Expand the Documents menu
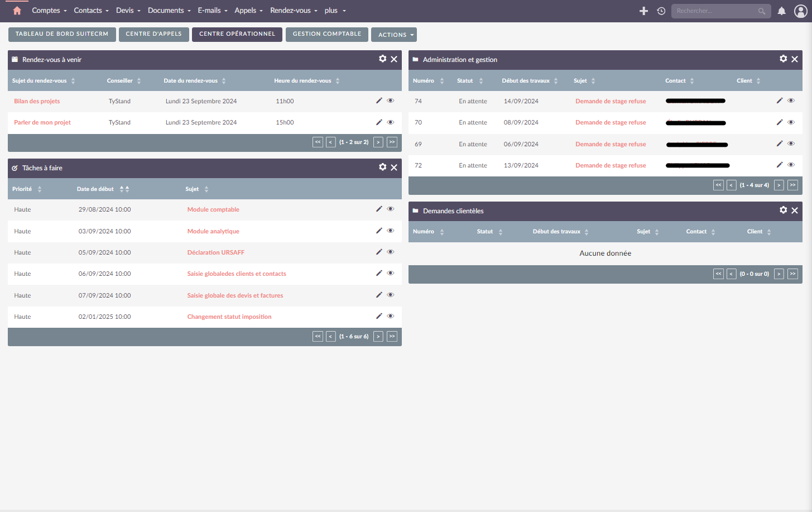The height and width of the screenshot is (512, 812). tap(169, 11)
